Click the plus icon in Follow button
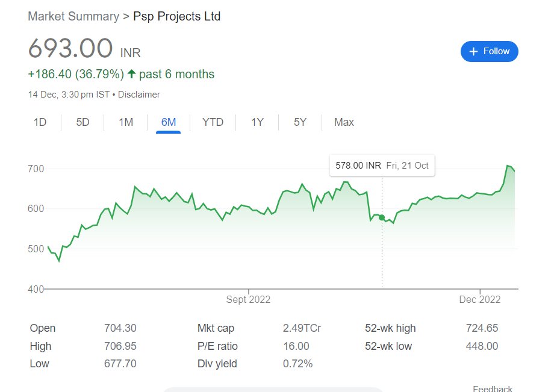557x392 pixels. pos(473,52)
